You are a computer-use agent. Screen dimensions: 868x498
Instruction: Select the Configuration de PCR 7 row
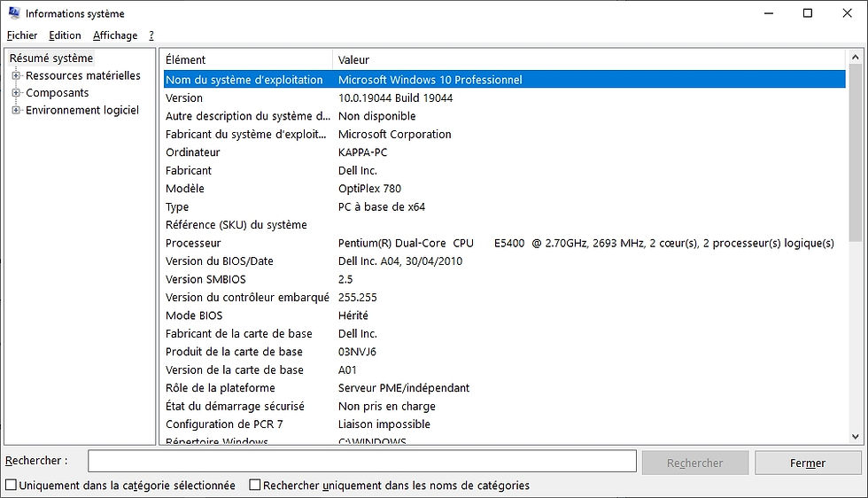(504, 424)
